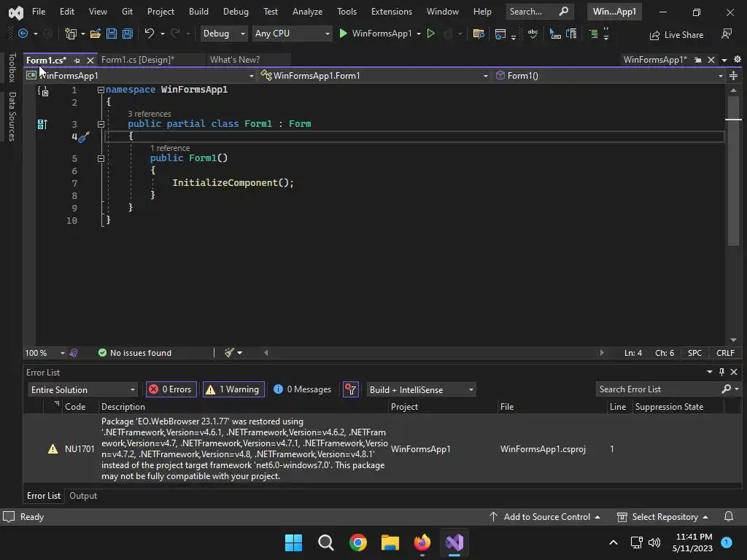Toggle the preview tab promote pin icon
Screen dimensions: 747x560
(x=698, y=60)
